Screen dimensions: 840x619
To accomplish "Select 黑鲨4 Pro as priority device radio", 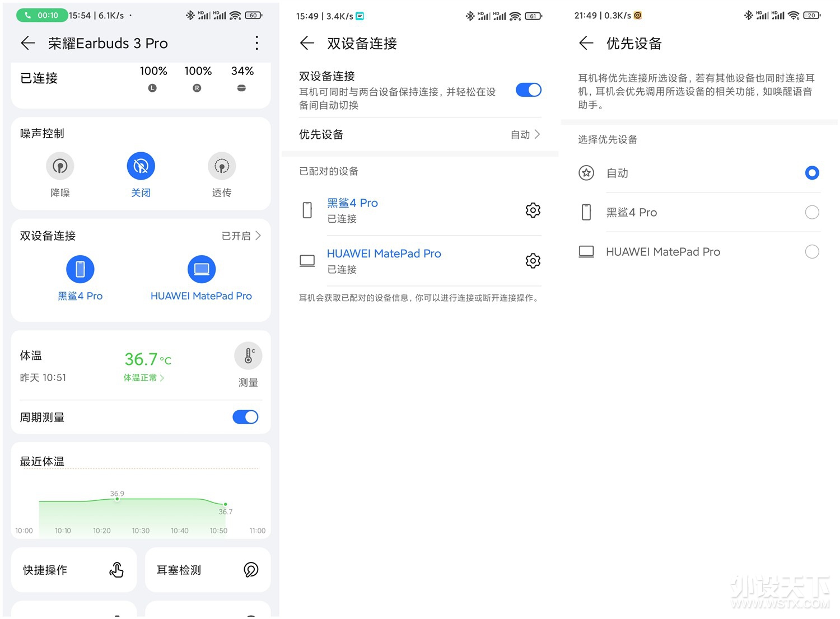I will click(x=812, y=212).
